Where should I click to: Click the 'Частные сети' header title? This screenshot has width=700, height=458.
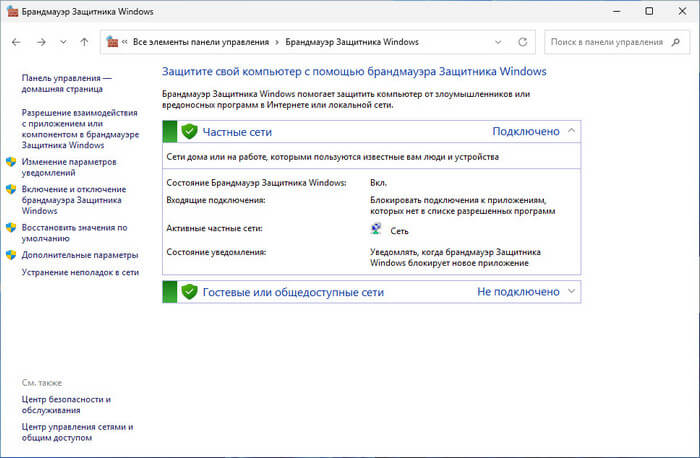237,132
